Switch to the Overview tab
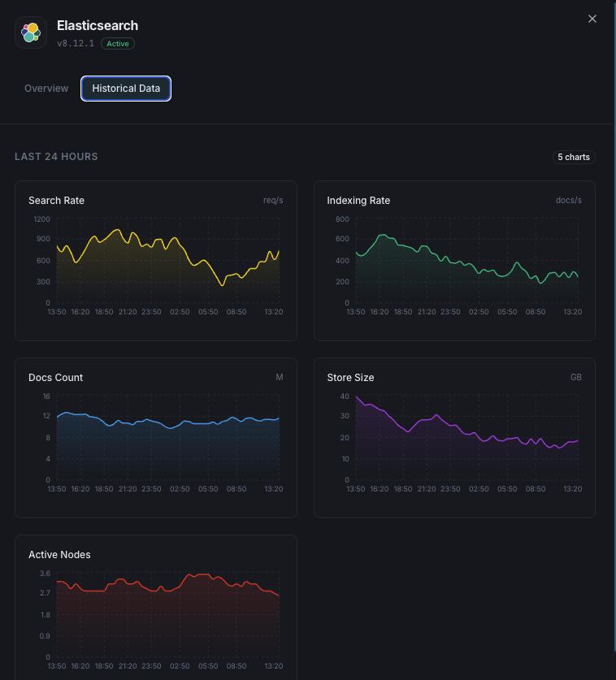616x680 pixels. click(x=46, y=88)
